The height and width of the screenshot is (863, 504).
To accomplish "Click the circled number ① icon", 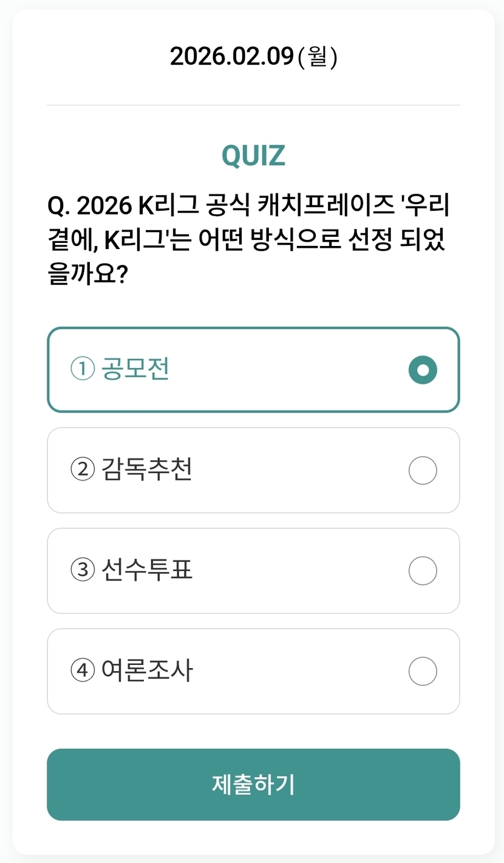I will click(83, 369).
